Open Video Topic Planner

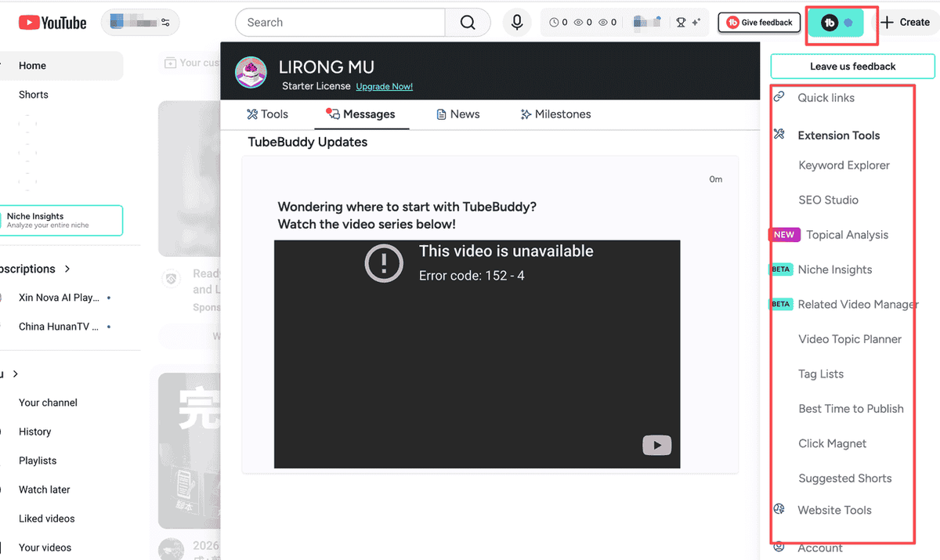tap(850, 339)
